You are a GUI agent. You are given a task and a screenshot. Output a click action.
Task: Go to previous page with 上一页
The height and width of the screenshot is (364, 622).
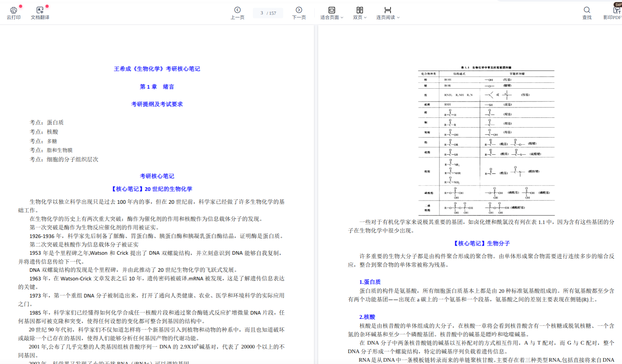[237, 12]
